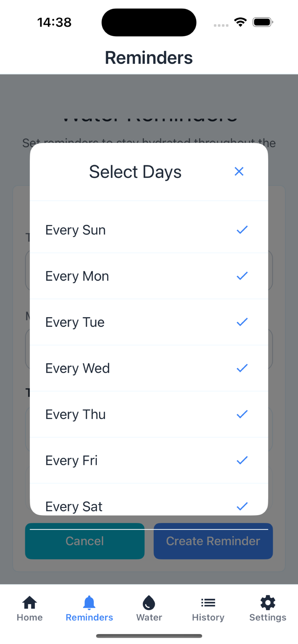
Task: Uncheck the Every Mon checkmark
Action: [x=242, y=276]
